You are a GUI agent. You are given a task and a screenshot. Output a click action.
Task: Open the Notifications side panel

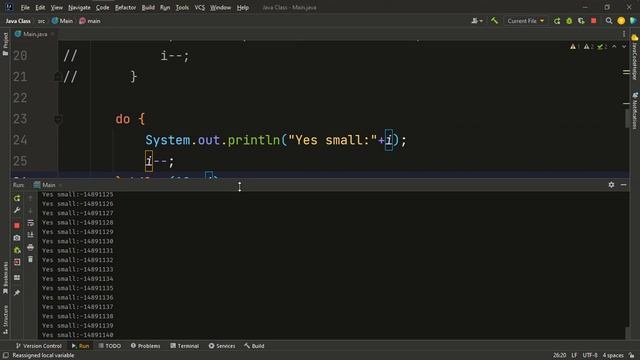pyautogui.click(x=635, y=111)
